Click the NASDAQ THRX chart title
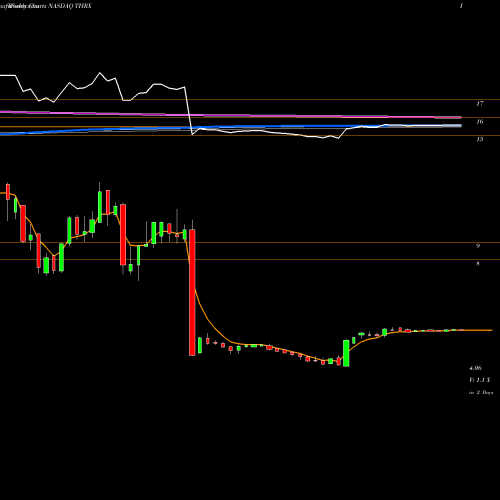 pyautogui.click(x=70, y=6)
